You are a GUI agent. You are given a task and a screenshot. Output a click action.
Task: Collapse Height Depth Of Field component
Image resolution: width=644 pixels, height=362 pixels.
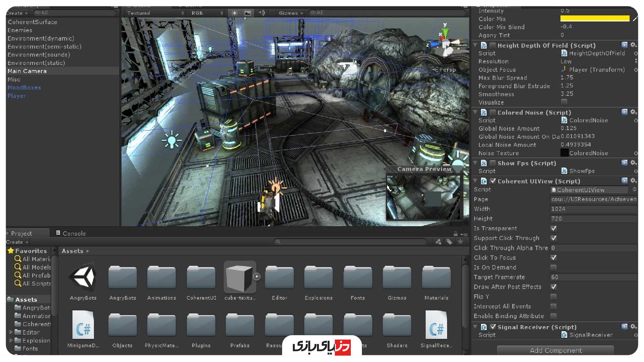[475, 45]
